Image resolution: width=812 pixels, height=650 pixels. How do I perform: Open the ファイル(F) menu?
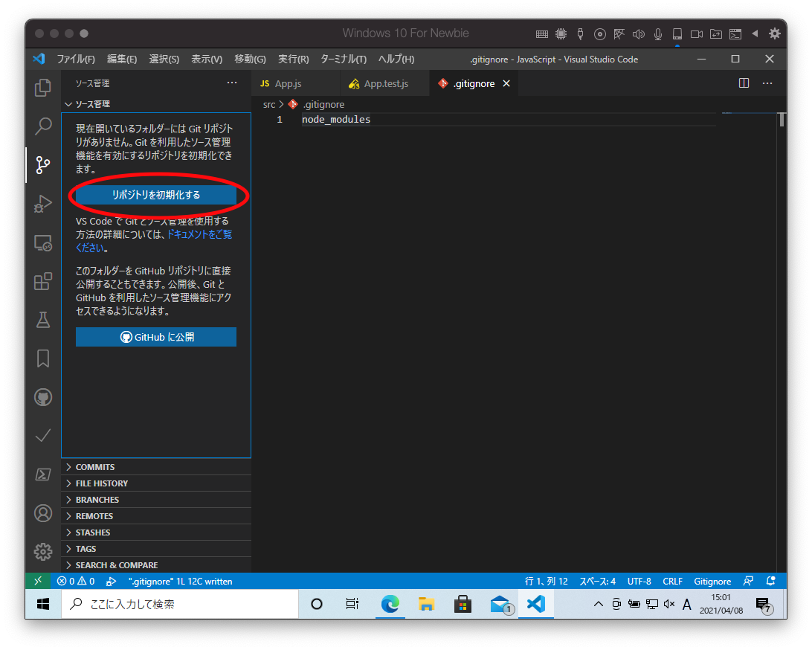coord(76,59)
